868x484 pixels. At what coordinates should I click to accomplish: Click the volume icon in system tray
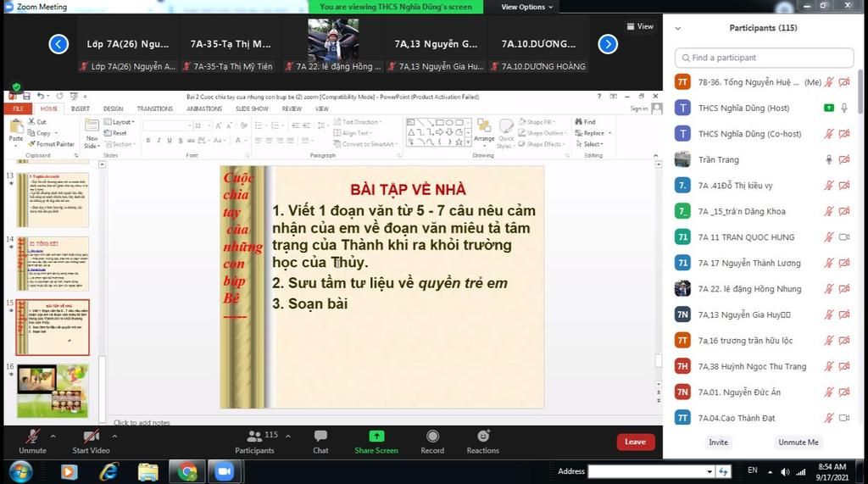click(x=785, y=472)
